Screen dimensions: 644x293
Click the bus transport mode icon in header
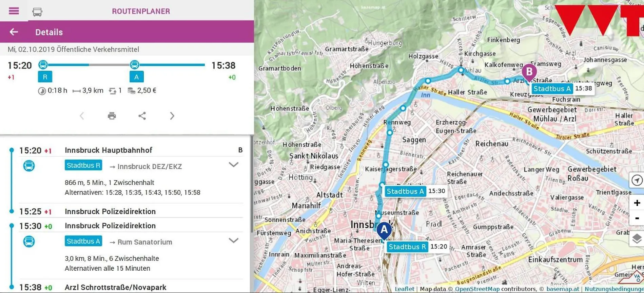tap(37, 12)
